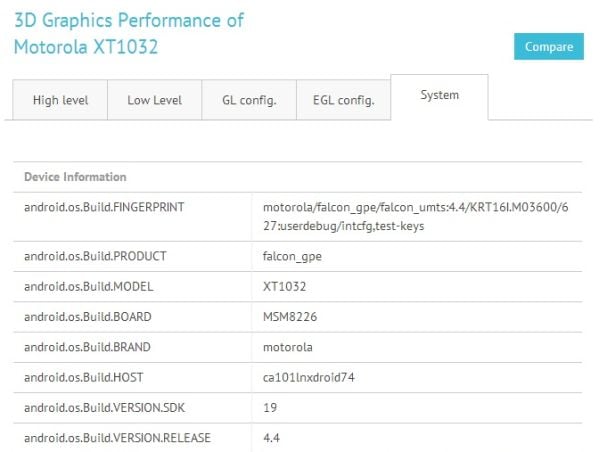Click the ca101lnxdroid74 host value
Screen dimensions: 600x452
(308, 377)
